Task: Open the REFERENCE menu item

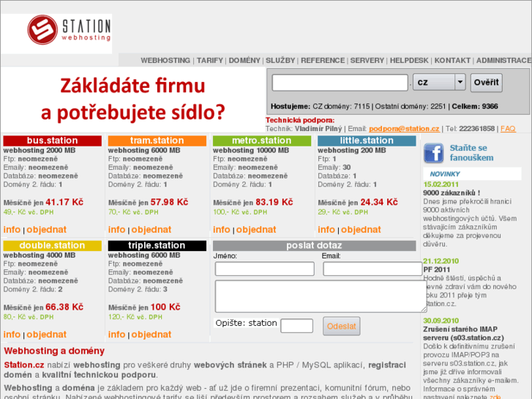Action: tap(323, 61)
